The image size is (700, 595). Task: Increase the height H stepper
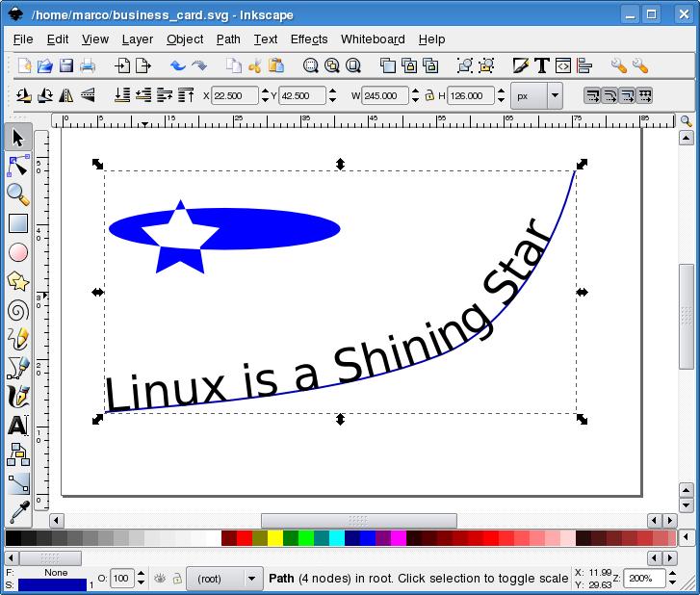[501, 91]
